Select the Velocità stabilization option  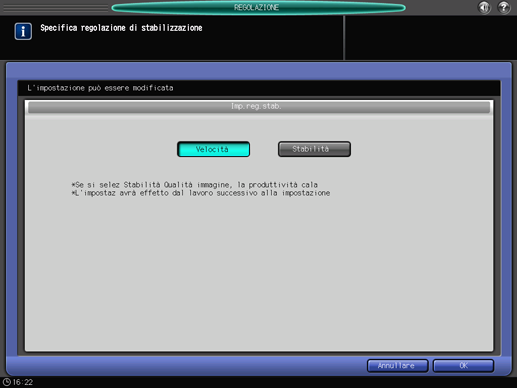213,149
